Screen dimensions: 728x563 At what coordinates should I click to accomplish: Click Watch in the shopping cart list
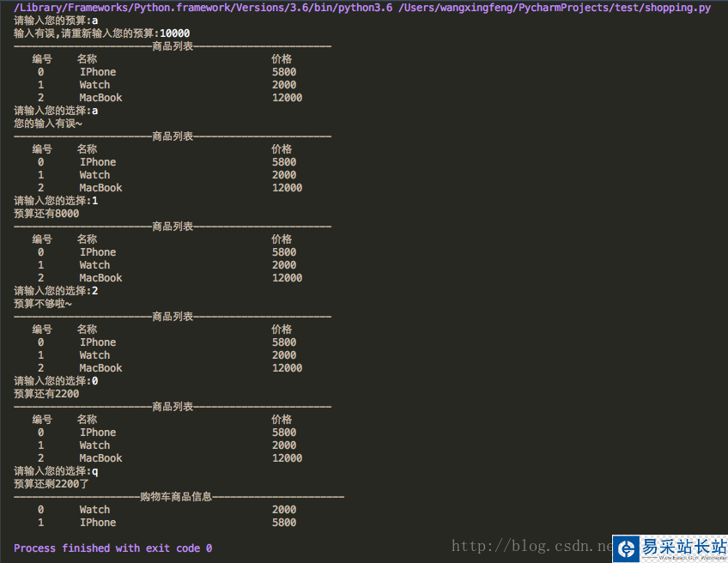94,510
